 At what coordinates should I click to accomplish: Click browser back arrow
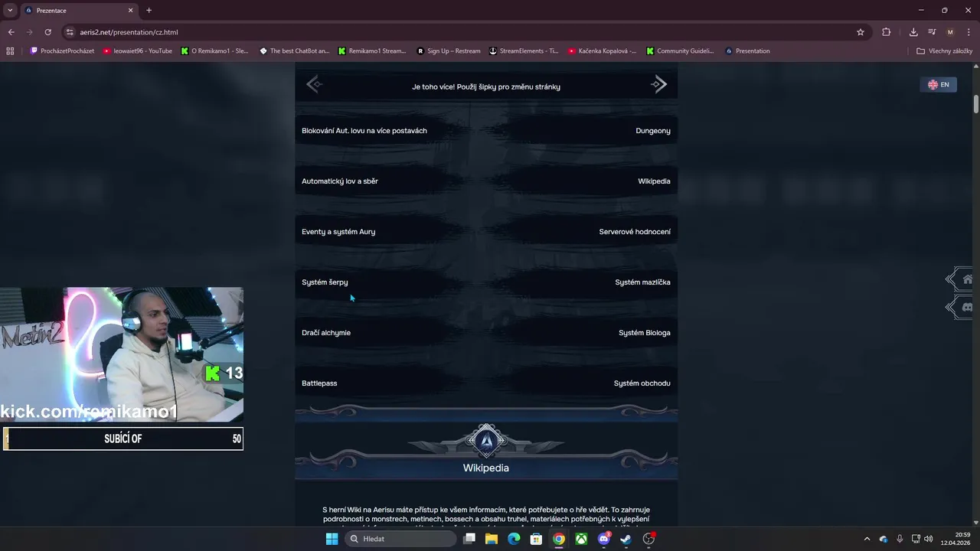[x=11, y=32]
